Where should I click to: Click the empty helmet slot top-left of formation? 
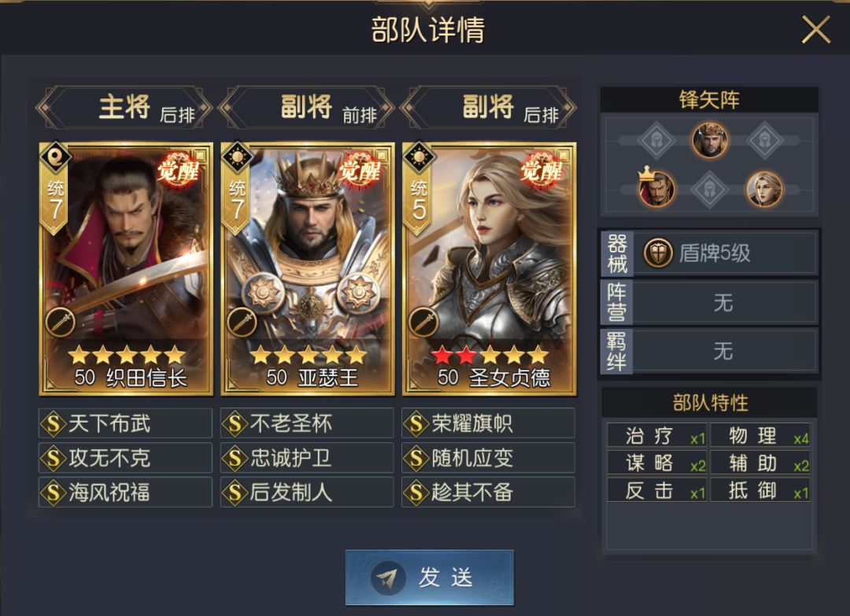(x=656, y=141)
